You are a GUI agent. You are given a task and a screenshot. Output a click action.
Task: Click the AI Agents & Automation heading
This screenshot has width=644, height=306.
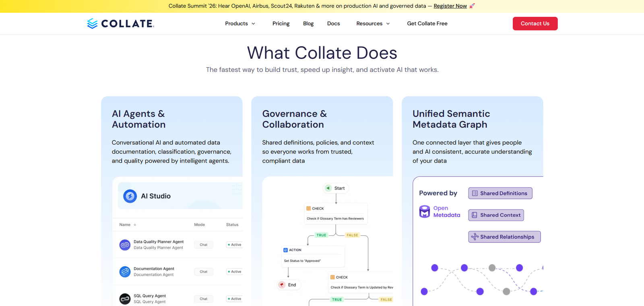coord(138,119)
